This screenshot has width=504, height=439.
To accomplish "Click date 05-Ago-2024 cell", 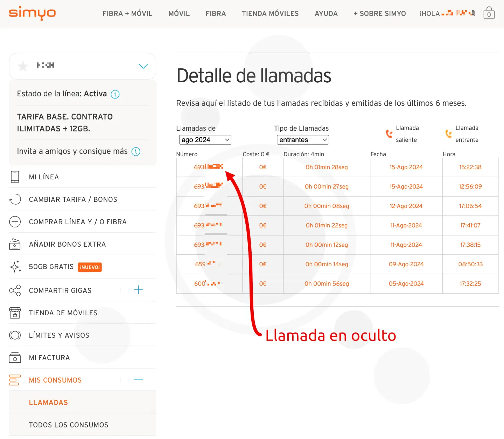I will pos(406,284).
